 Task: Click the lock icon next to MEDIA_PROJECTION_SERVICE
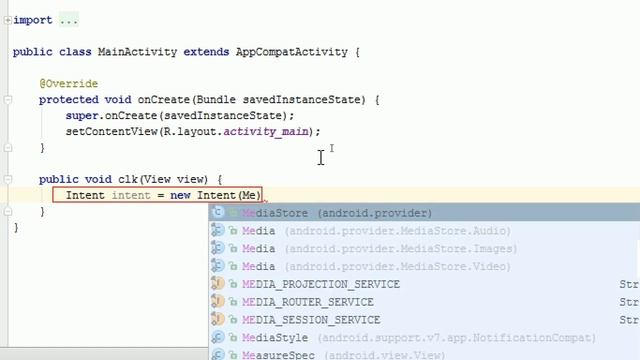coord(233,284)
